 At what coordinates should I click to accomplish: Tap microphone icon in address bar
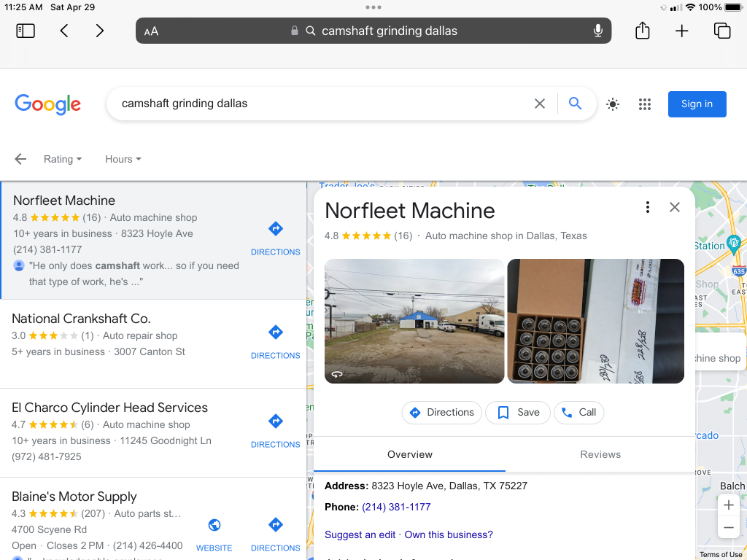click(597, 31)
